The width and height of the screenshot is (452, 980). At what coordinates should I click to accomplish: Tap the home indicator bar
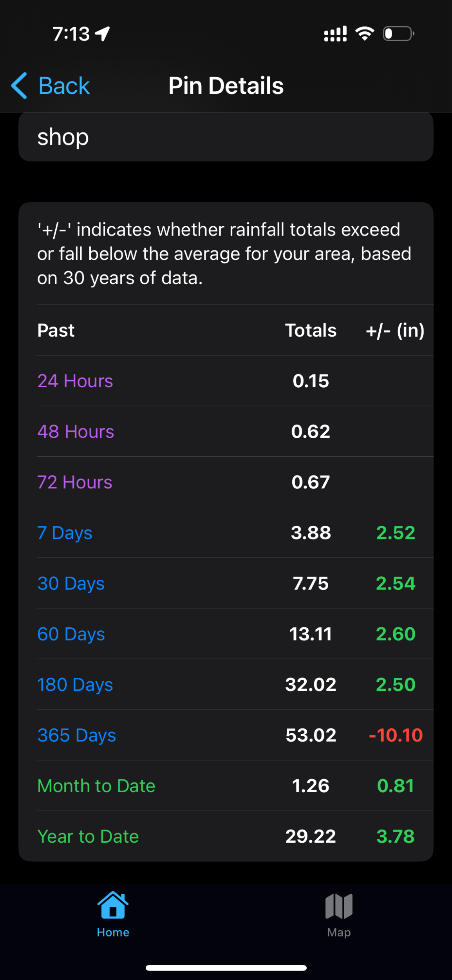226,968
